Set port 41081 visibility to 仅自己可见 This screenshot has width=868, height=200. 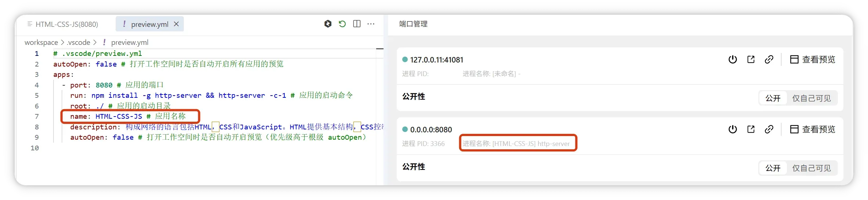811,98
